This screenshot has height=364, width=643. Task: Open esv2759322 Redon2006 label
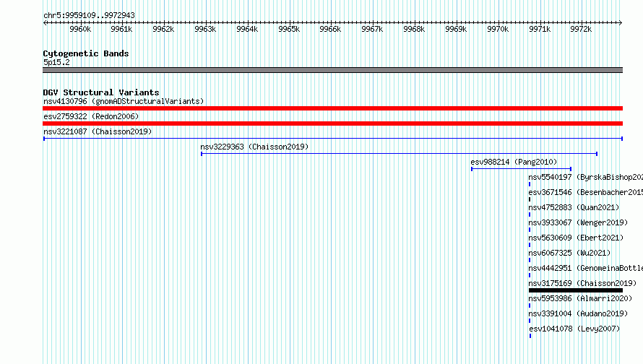[x=91, y=116]
